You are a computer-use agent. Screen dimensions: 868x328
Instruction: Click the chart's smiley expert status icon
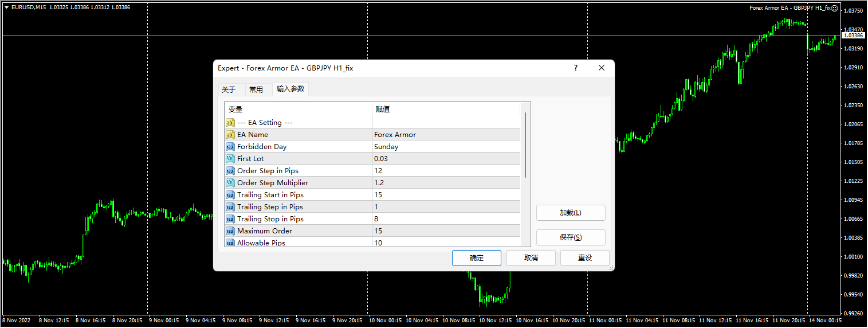tap(835, 8)
